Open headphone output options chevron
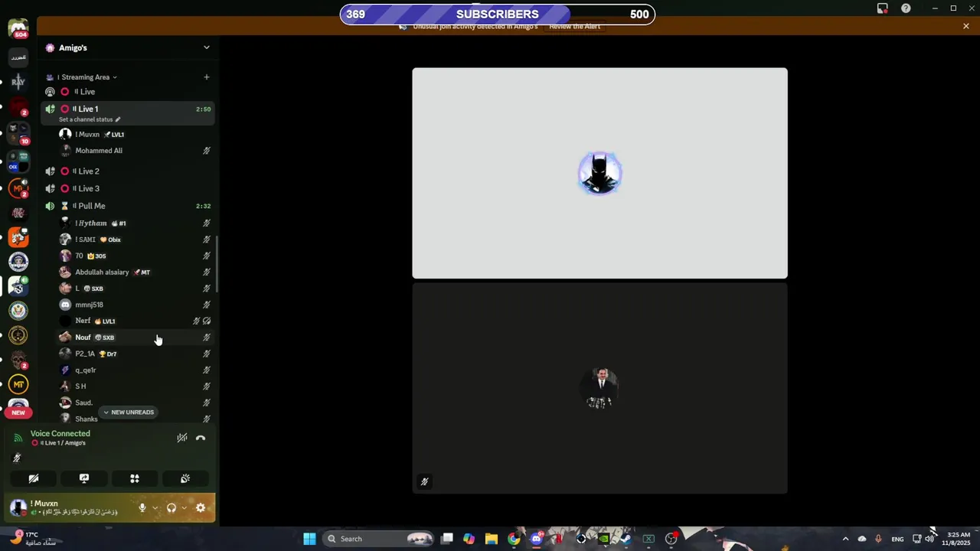 (184, 508)
